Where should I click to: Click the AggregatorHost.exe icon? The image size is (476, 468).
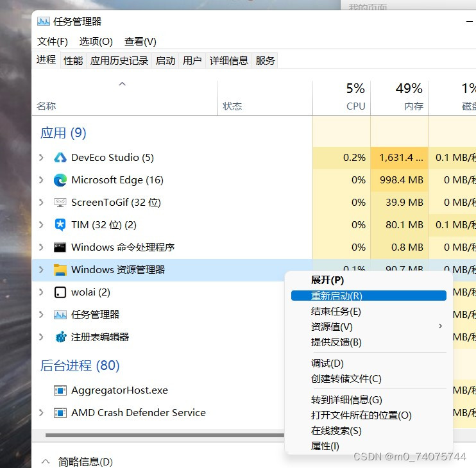pos(60,390)
